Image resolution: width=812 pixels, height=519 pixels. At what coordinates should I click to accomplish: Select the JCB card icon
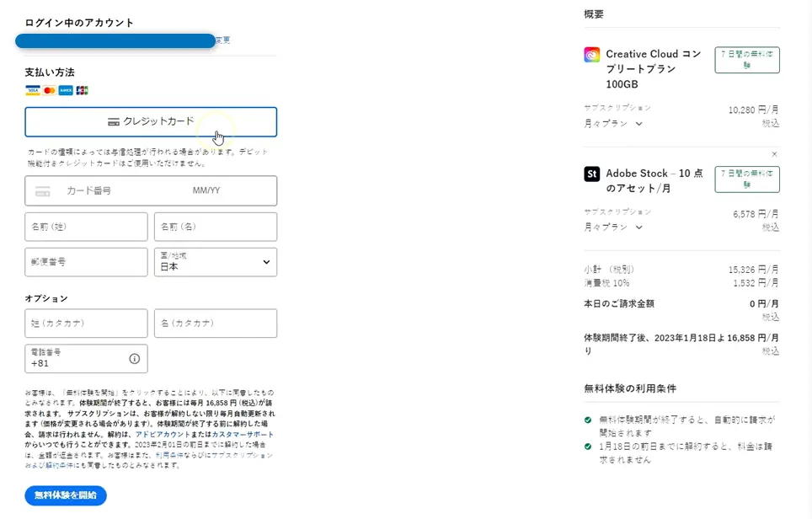(x=81, y=90)
